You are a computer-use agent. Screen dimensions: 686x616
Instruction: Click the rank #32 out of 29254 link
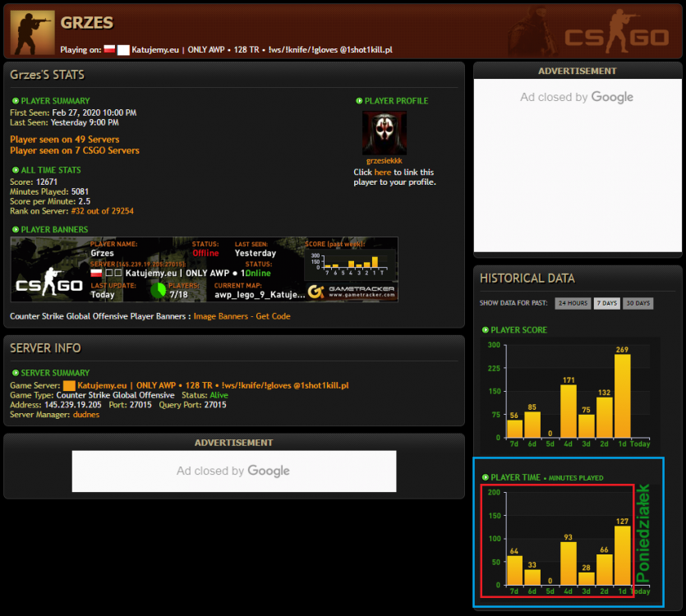(x=103, y=211)
